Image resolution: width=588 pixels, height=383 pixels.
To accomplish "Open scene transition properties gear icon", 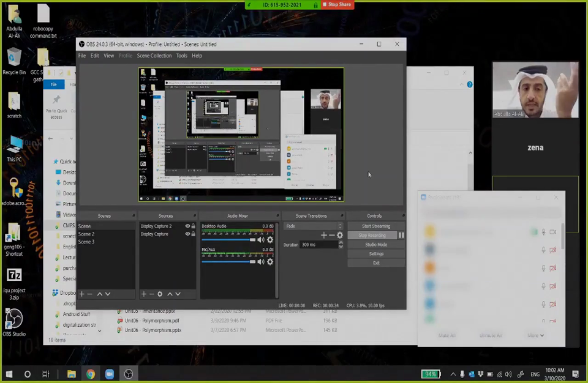I will pyautogui.click(x=340, y=236).
